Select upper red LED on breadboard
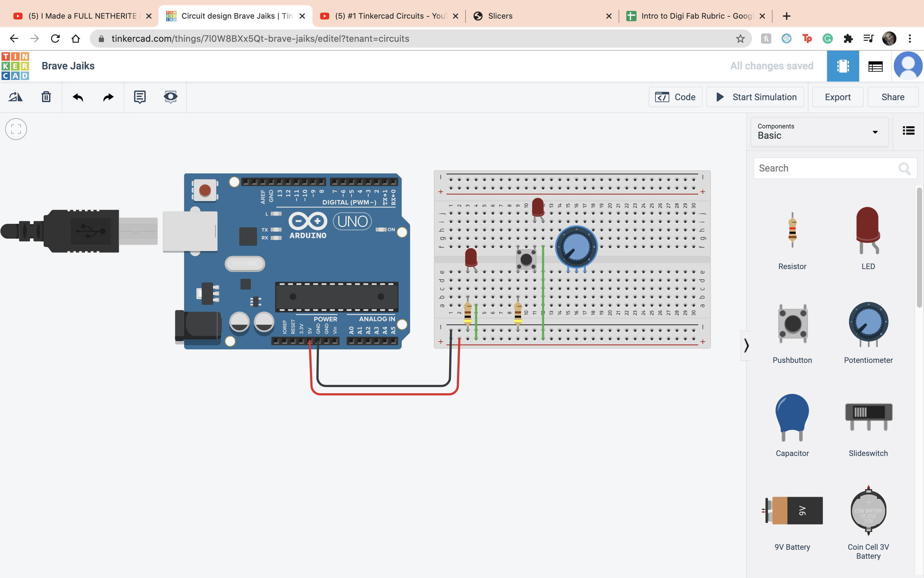This screenshot has width=924, height=578. (538, 208)
